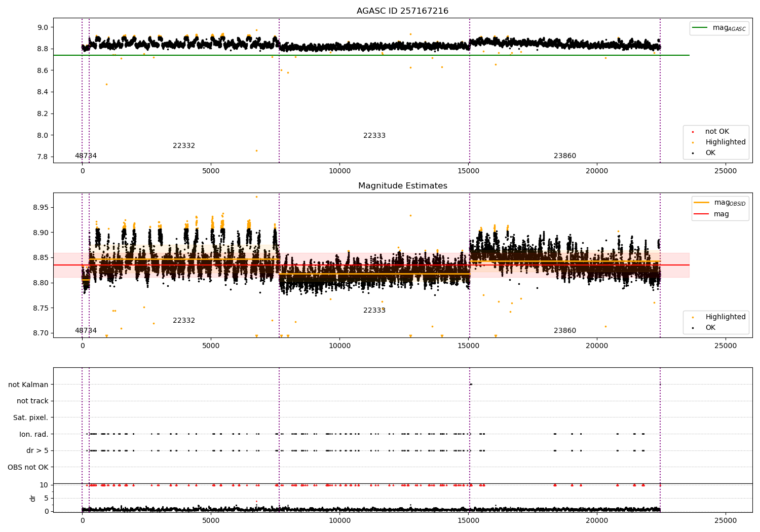760x532 pixels.
Task: Click the green mag AGASC legend line sample
Action: pos(700,28)
